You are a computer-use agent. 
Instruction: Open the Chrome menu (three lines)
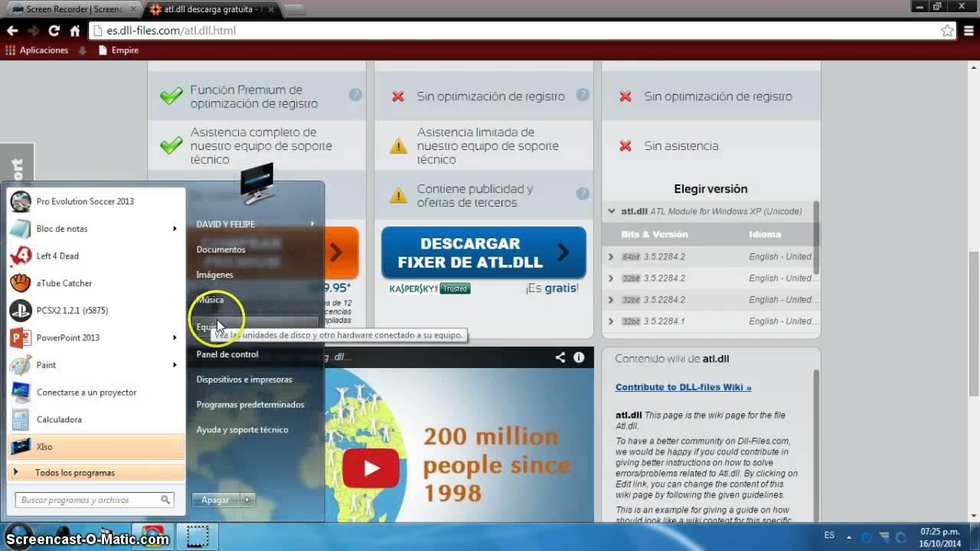[969, 31]
